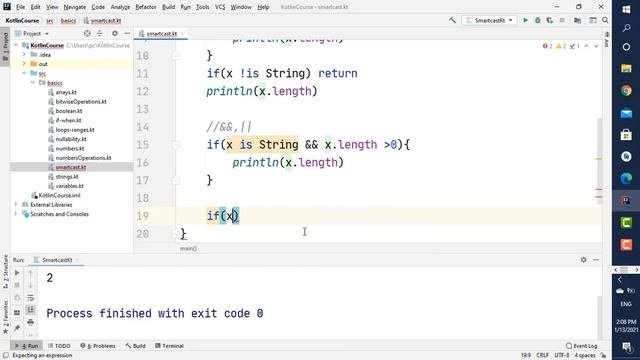Open the TODO tool window
This screenshot has width=640, height=360.
59,346
